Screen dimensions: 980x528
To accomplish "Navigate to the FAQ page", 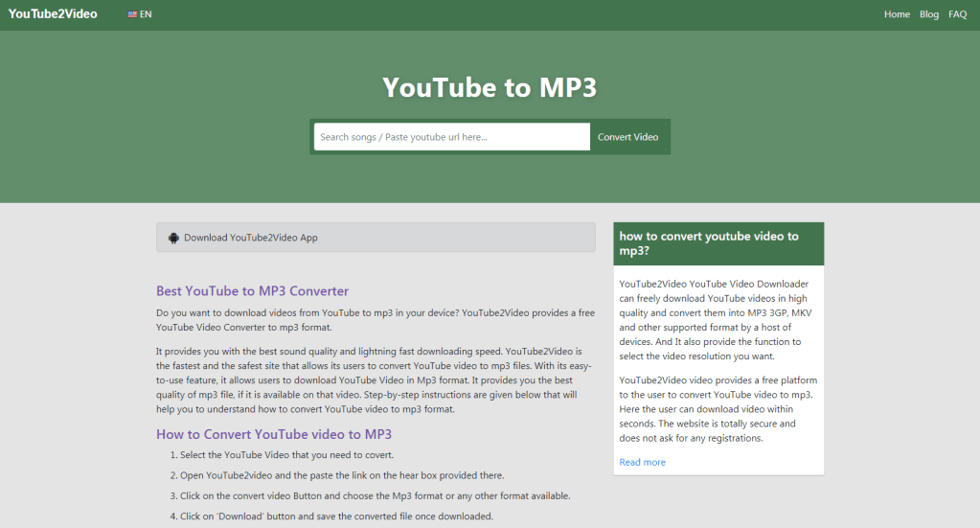I will [957, 14].
